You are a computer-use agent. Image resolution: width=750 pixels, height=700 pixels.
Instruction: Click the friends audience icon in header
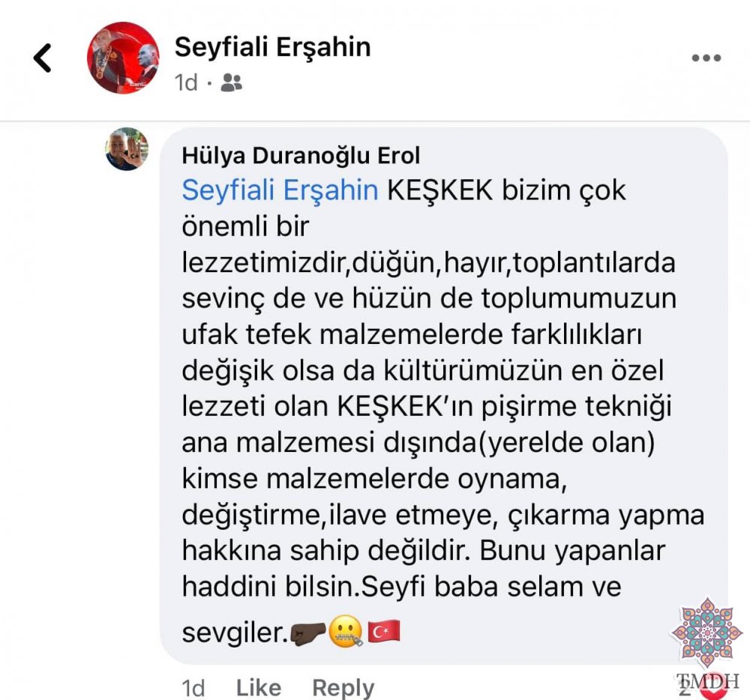tap(232, 82)
